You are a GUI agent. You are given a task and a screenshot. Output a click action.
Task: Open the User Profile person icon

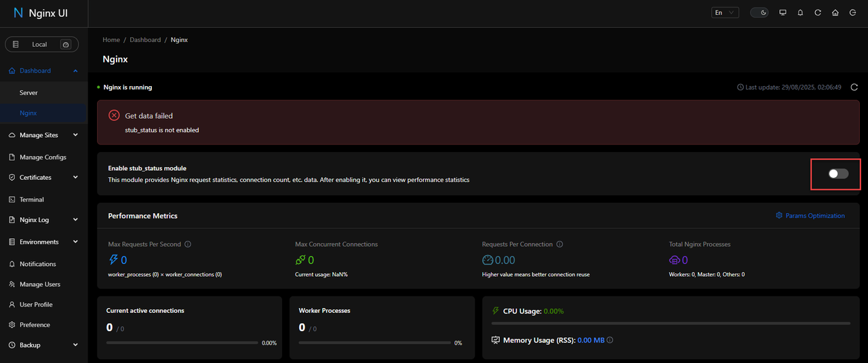12,305
